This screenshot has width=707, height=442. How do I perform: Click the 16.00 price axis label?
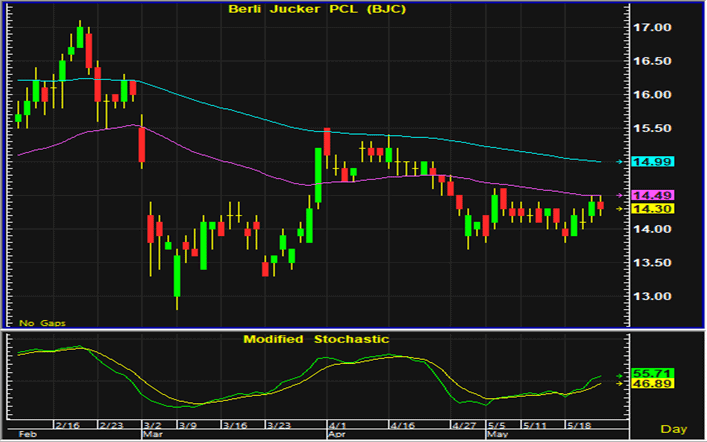652,95
